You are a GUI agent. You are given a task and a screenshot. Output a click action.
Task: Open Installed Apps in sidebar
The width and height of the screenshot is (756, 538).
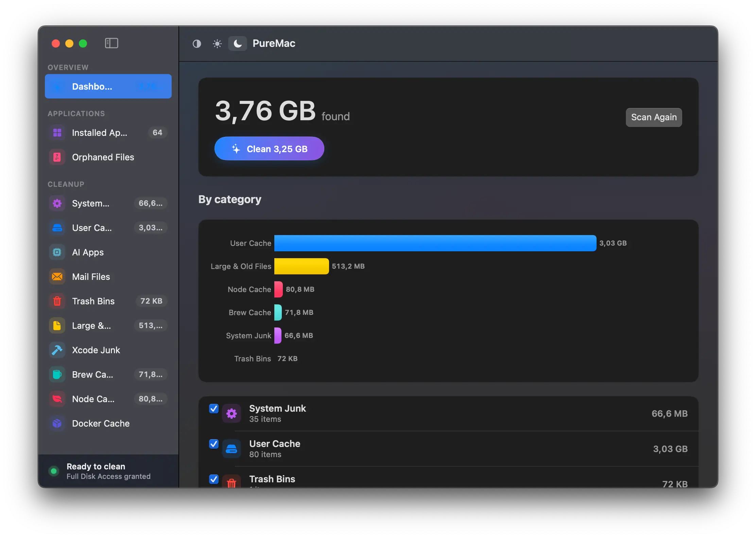point(108,132)
